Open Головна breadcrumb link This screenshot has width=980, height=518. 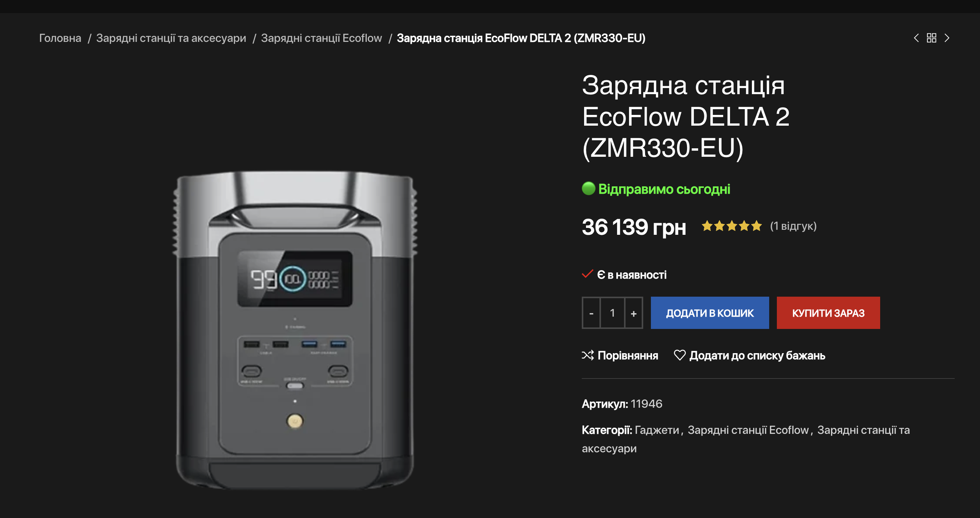coord(60,38)
